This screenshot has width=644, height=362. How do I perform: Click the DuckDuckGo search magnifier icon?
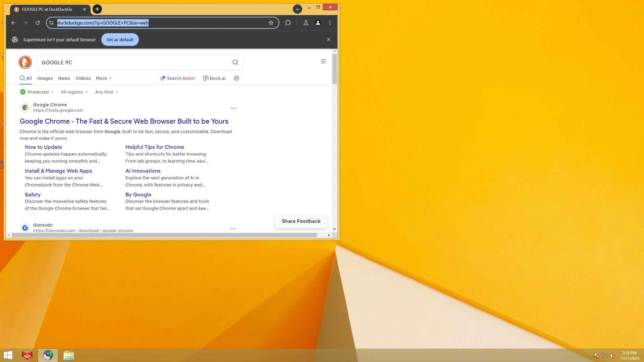pyautogui.click(x=235, y=62)
